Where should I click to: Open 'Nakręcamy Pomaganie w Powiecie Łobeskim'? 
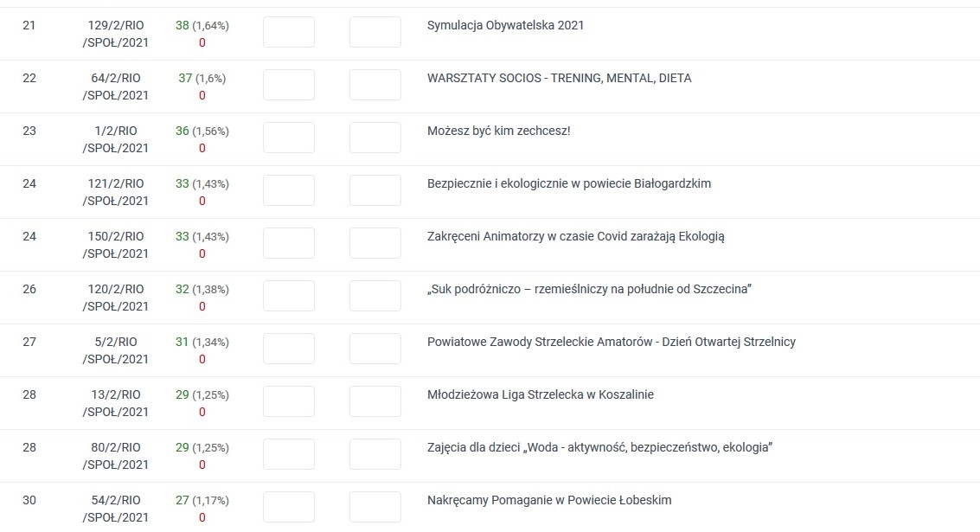tap(548, 500)
